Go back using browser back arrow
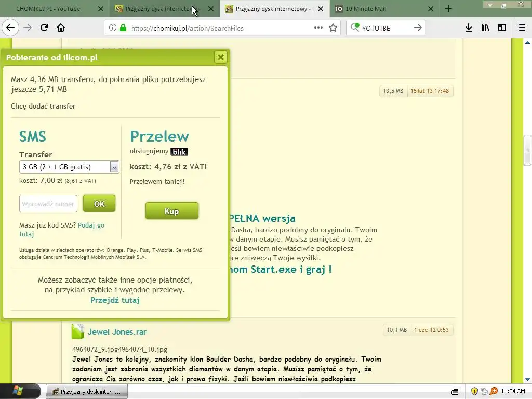Screen dimensions: 532x399 pyautogui.click(x=10, y=28)
